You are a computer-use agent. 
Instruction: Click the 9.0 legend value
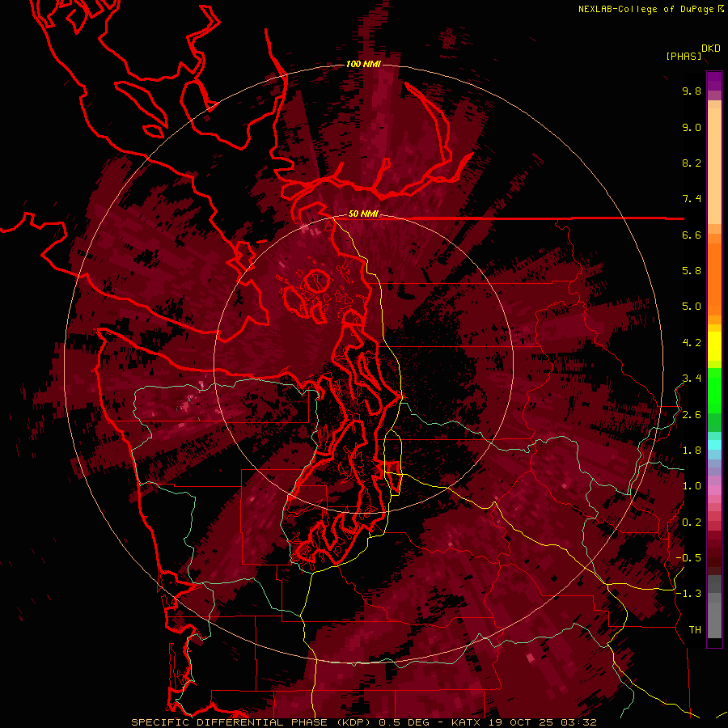[692, 127]
